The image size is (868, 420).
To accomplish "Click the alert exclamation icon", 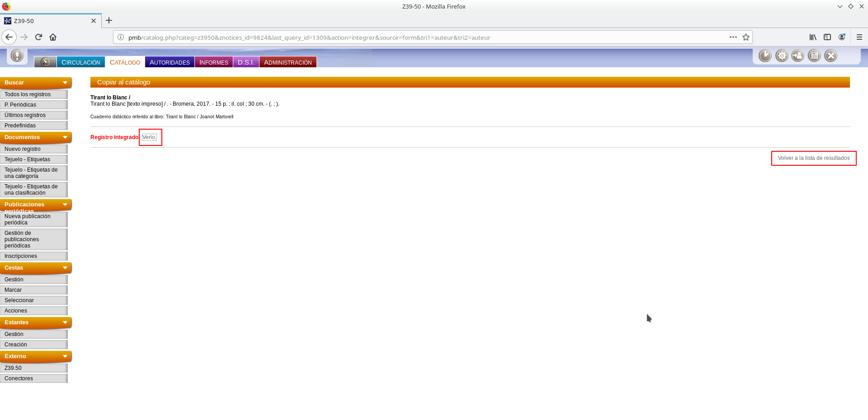I will [17, 56].
